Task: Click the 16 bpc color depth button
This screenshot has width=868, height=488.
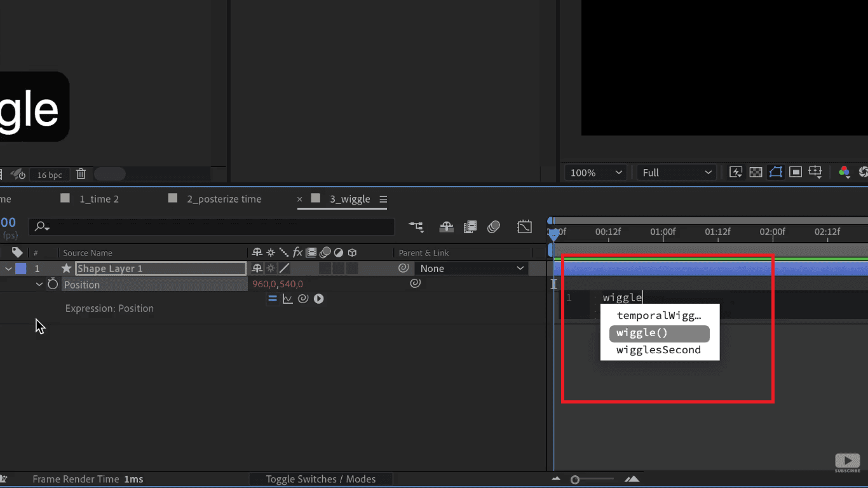Action: [50, 174]
